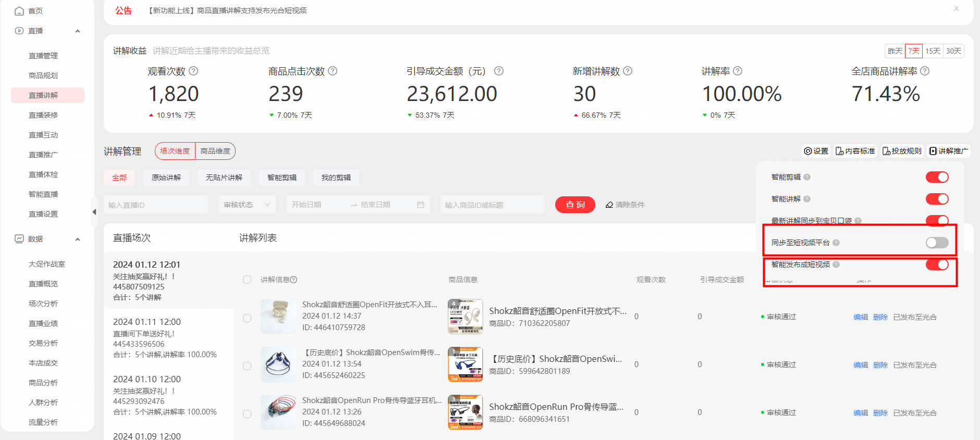
Task: Open the 审核状态 dropdown
Action: [x=247, y=205]
